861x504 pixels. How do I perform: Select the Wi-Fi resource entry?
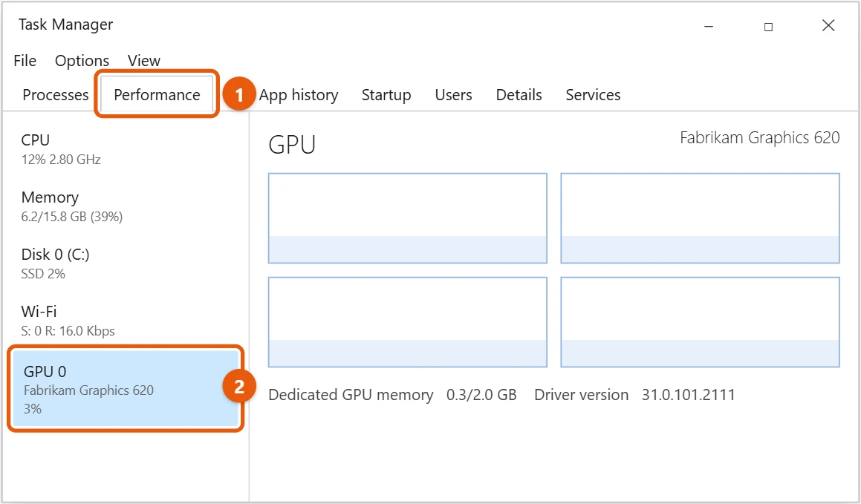click(126, 320)
